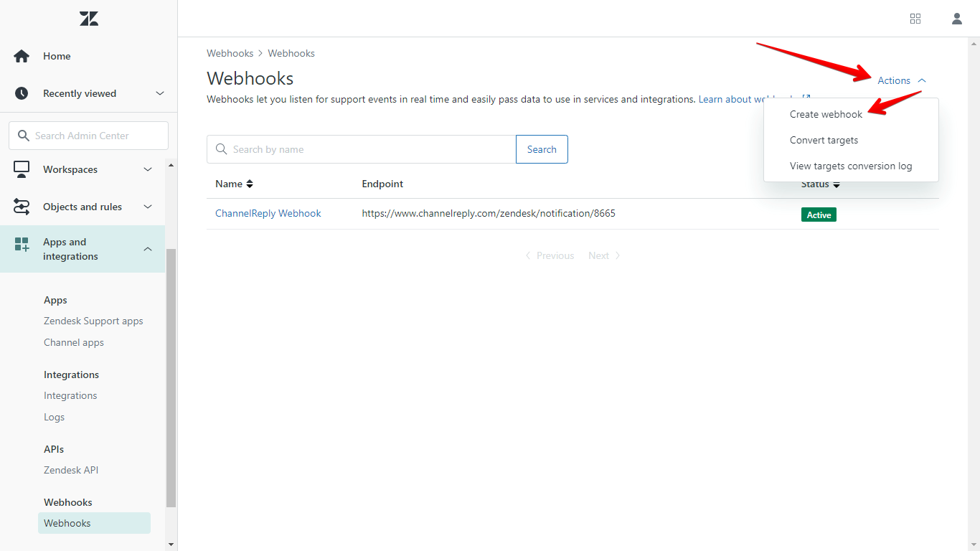Click the Zendesk logo icon
Image resolution: width=980 pixels, height=551 pixels.
(89, 19)
